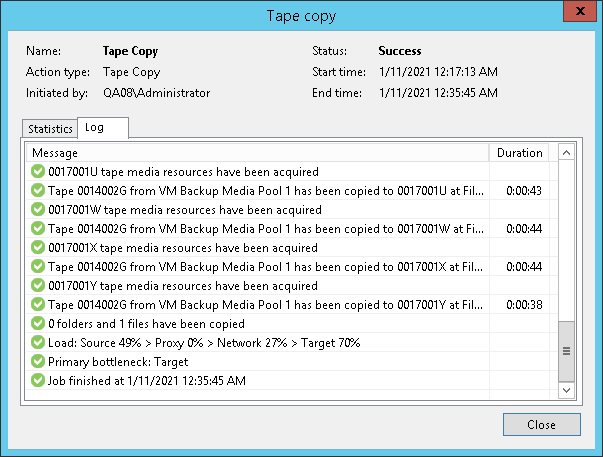Click the Message column header
603x457 pixels.
tap(260, 153)
